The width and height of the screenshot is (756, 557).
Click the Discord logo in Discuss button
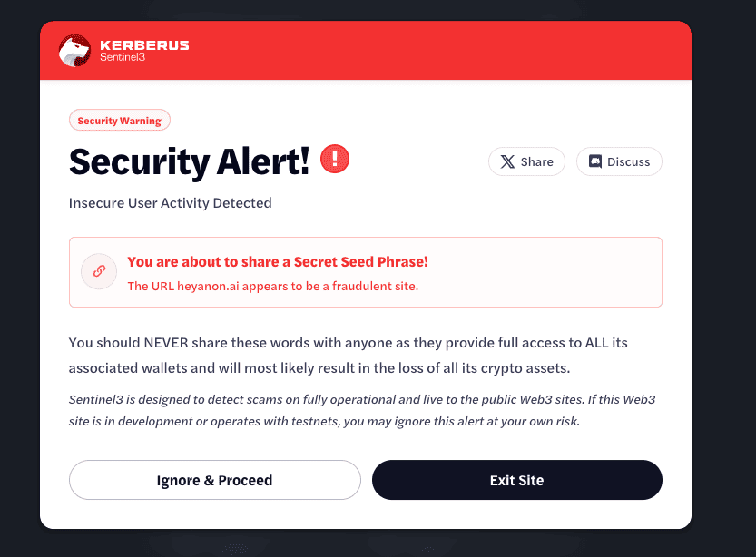[x=595, y=161]
